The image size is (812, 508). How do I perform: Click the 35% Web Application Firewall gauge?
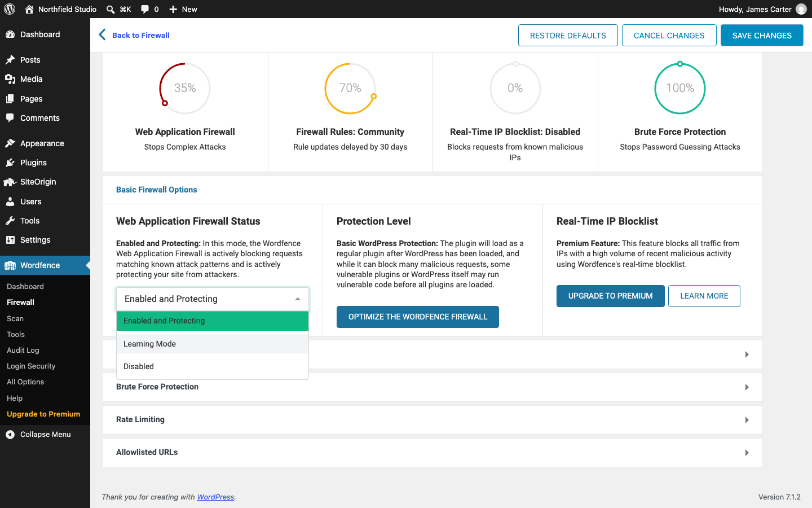[185, 88]
